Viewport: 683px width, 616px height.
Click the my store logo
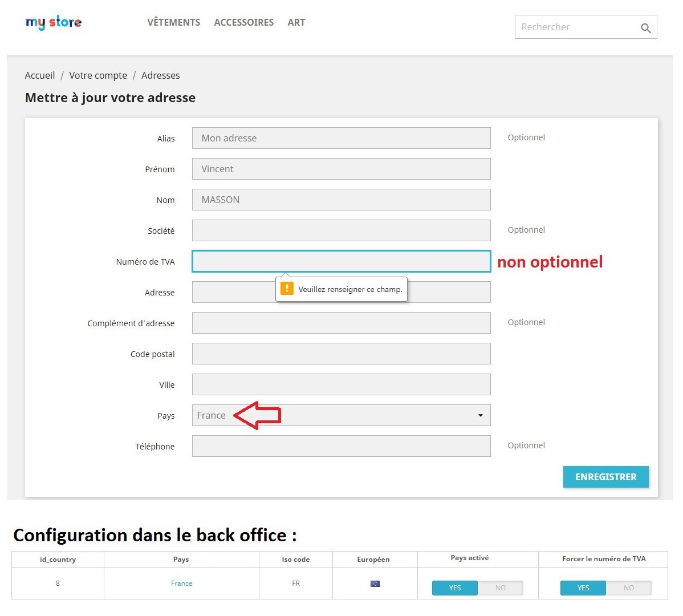pos(54,23)
